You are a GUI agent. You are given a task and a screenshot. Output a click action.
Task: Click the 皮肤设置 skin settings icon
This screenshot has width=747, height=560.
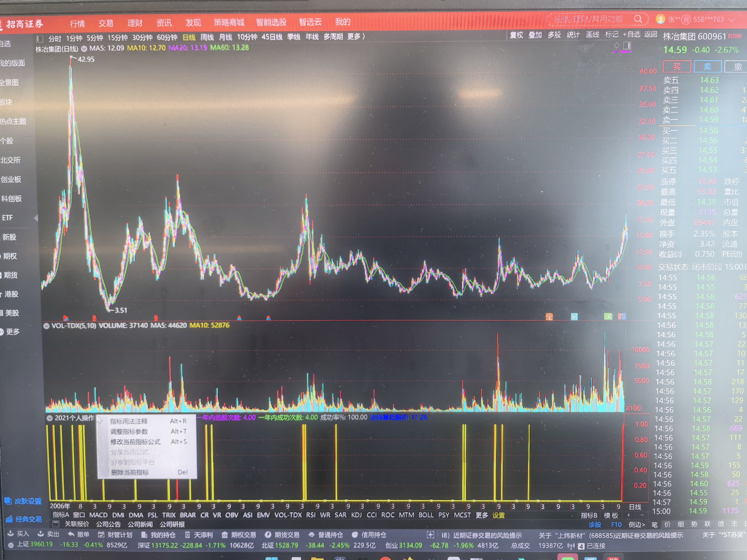[8, 501]
